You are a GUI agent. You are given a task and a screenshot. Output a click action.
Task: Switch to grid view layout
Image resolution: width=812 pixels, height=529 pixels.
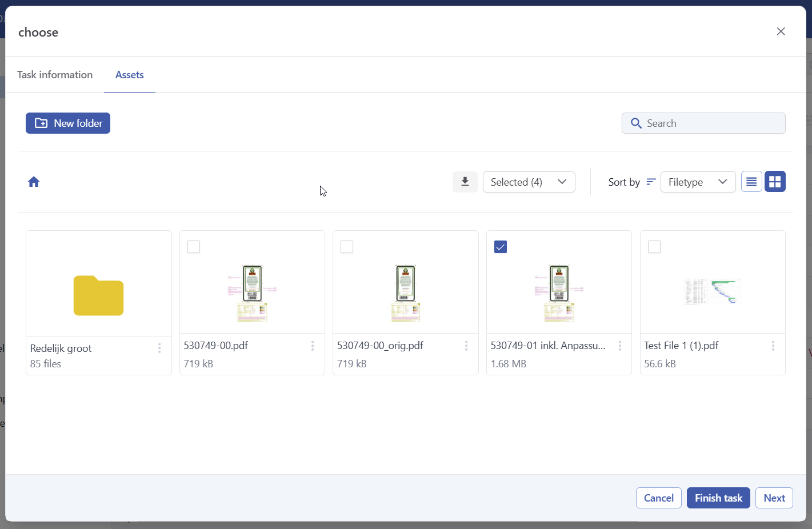[775, 182]
